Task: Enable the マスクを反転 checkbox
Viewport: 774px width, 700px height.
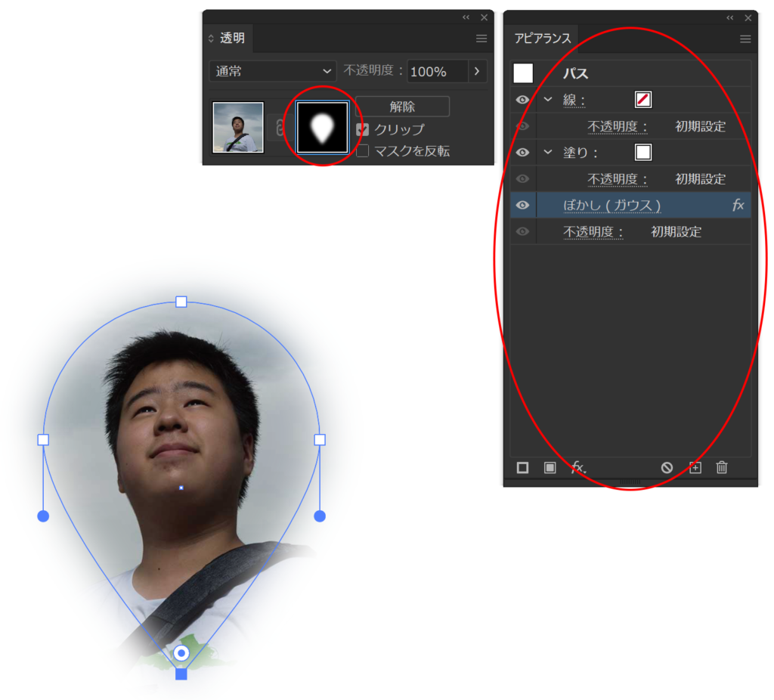Action: coord(363,151)
